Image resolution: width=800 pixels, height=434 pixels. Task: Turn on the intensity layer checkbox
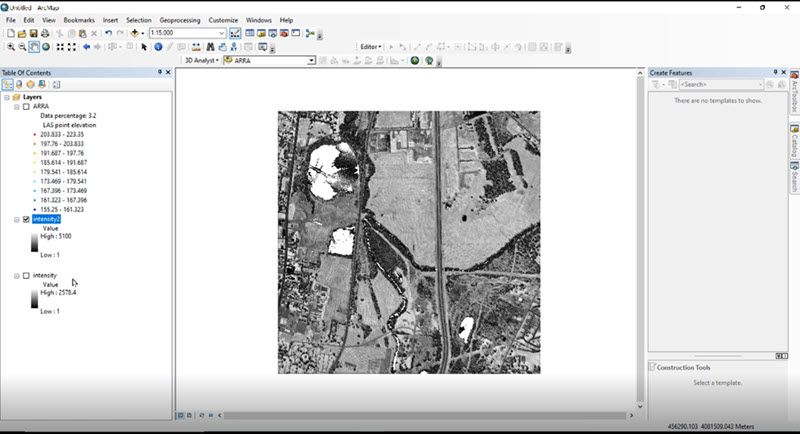coord(26,275)
